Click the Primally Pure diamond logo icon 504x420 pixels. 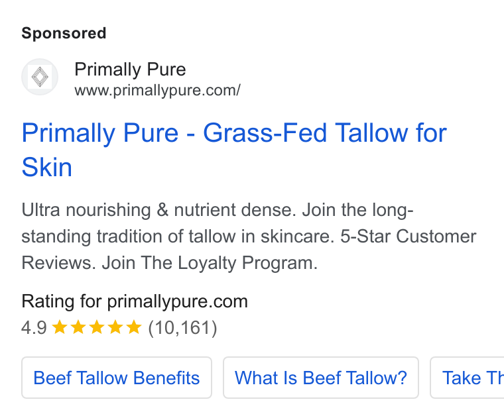(40, 77)
